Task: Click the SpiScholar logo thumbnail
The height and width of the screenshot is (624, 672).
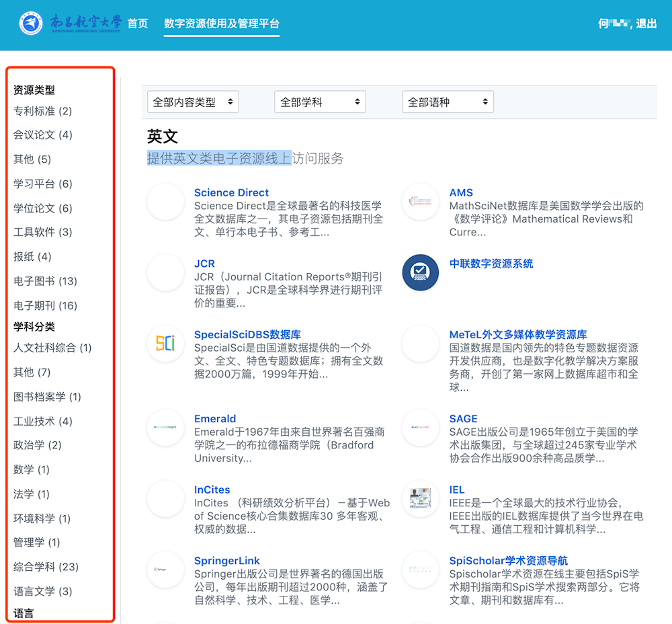Action: [420, 570]
